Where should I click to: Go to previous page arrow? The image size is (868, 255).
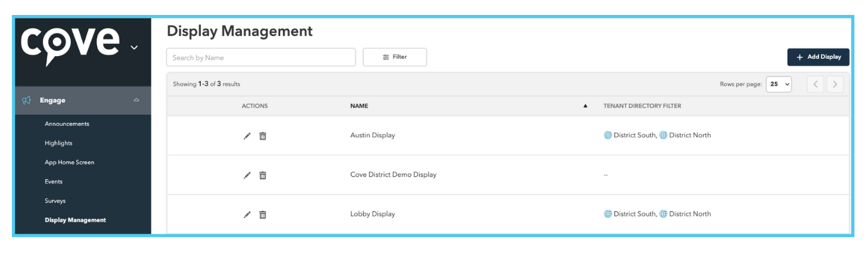[816, 84]
